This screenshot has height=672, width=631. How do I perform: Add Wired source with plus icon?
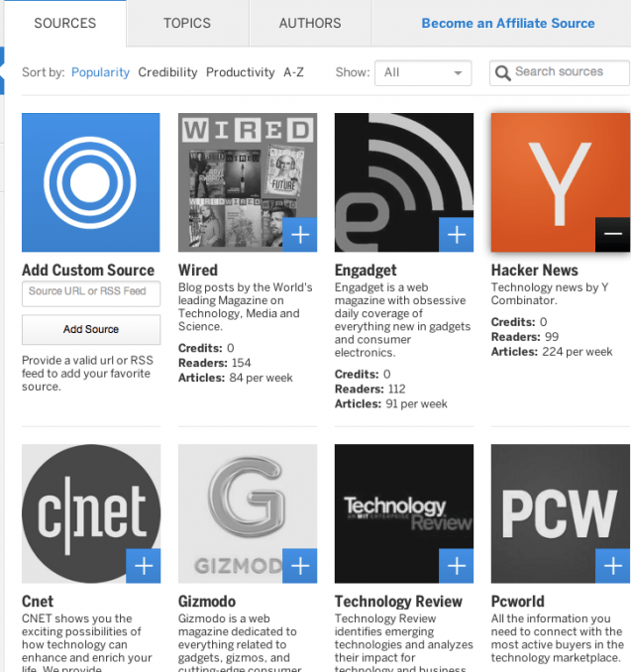click(x=300, y=235)
